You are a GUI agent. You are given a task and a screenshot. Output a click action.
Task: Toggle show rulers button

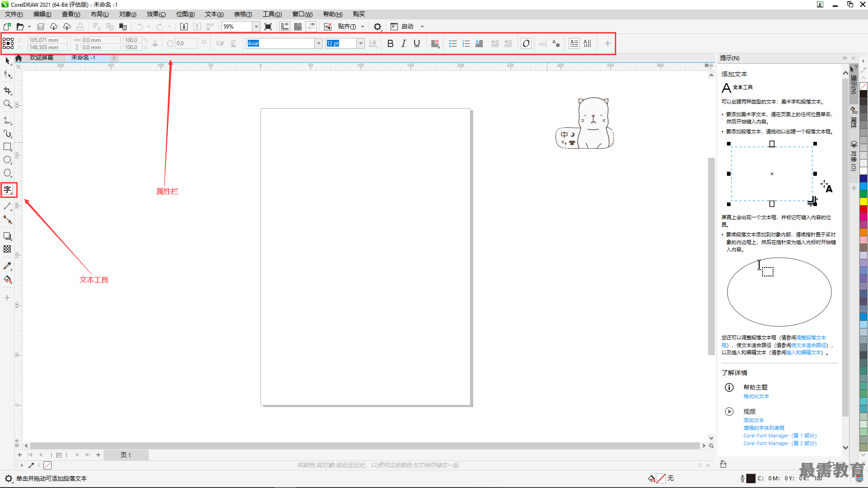[x=285, y=27]
